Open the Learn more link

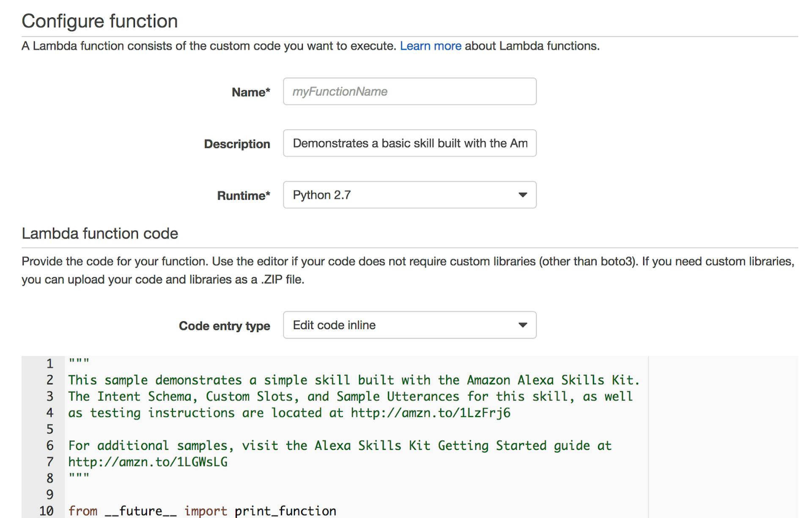point(431,46)
